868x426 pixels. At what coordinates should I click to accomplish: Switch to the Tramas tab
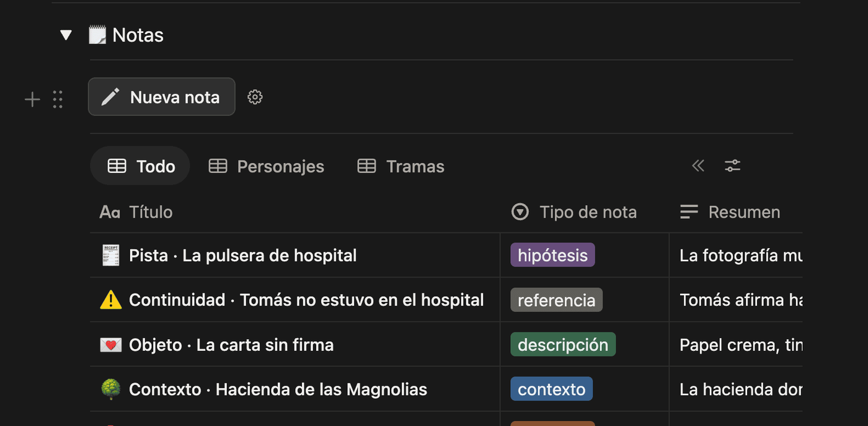[401, 166]
